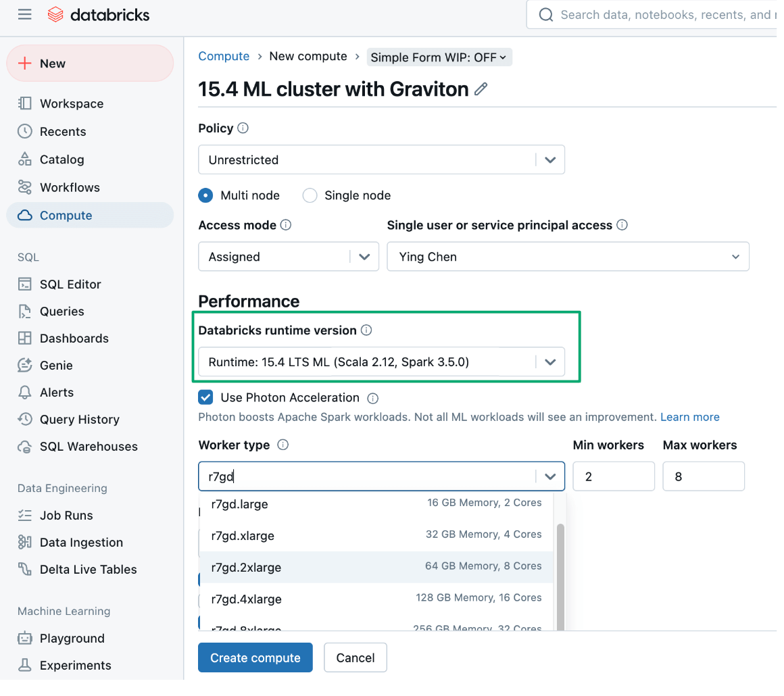The width and height of the screenshot is (784, 696).
Task: Click the Create compute button
Action: point(255,657)
